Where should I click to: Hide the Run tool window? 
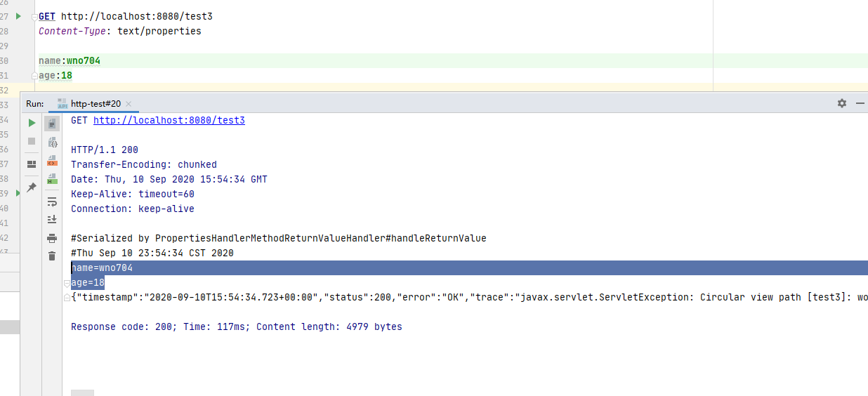pos(860,103)
